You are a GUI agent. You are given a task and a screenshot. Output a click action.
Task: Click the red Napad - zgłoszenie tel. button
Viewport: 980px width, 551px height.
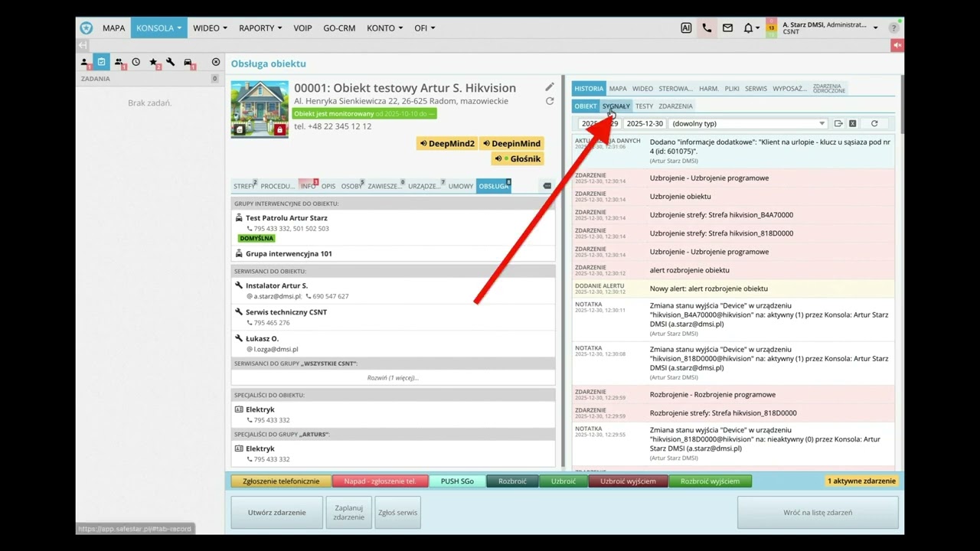click(380, 481)
